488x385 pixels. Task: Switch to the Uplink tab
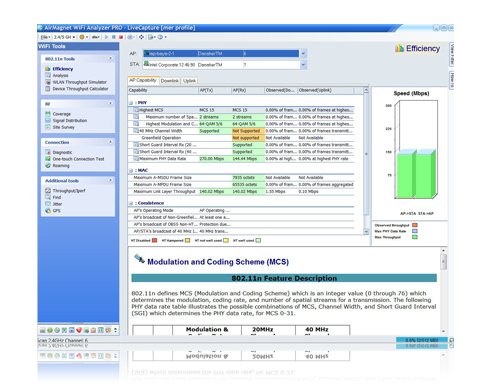(189, 81)
